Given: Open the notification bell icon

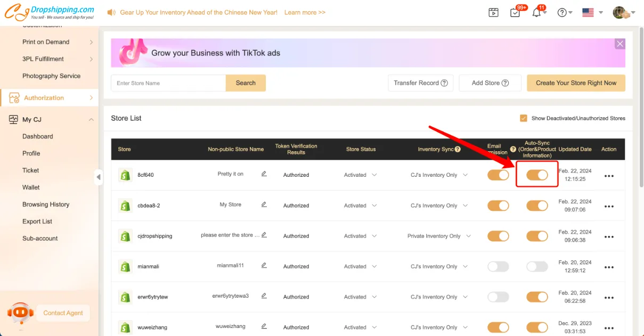Looking at the screenshot, I should coord(536,13).
